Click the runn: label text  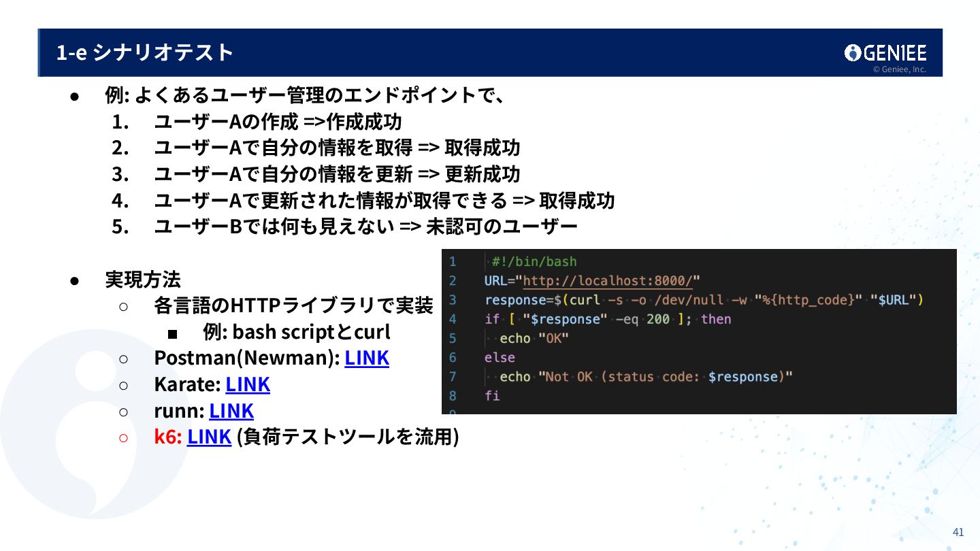click(180, 411)
